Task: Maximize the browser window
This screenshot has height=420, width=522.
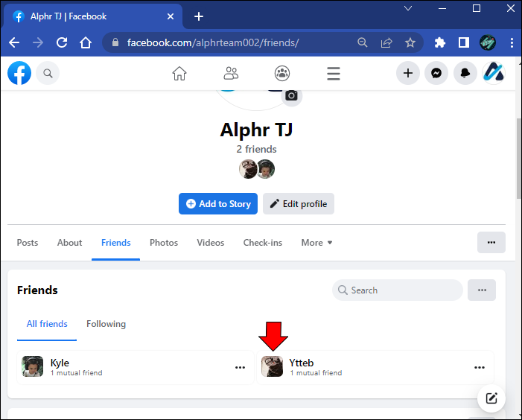Action: point(477,8)
